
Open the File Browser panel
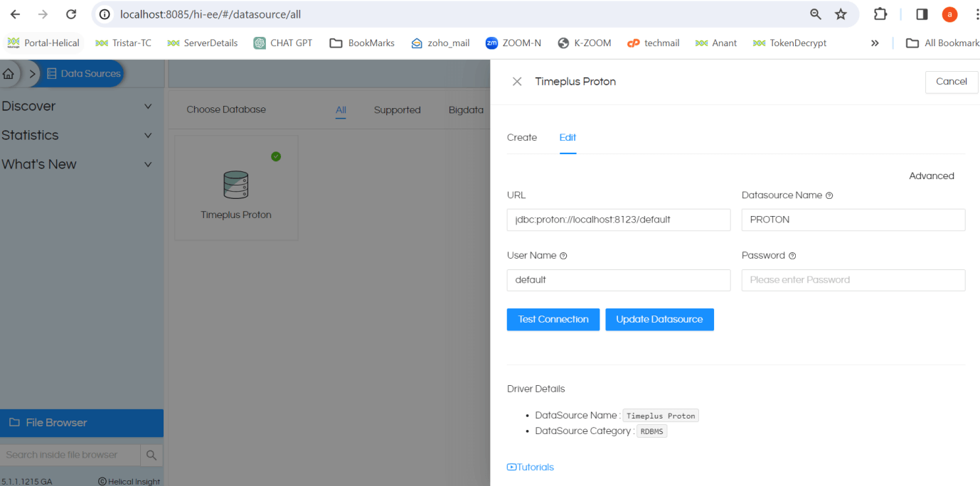click(82, 423)
